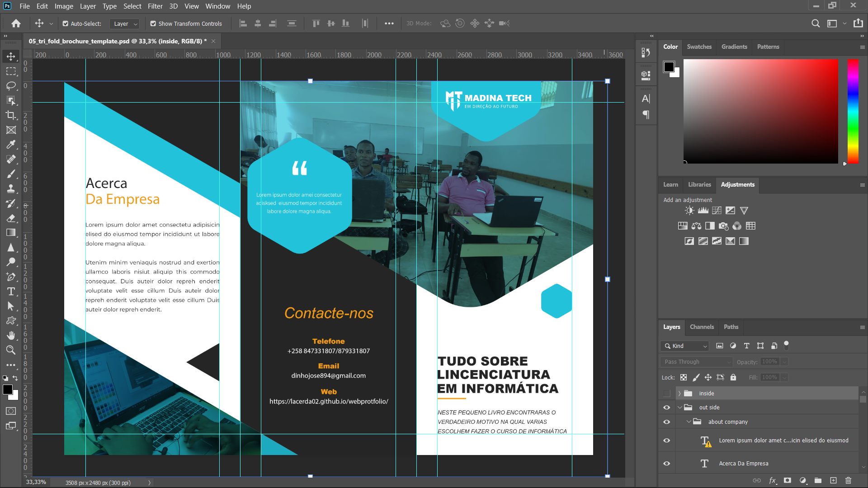Viewport: 868px width, 488px height.
Task: Select the Lasso tool
Action: click(x=11, y=86)
